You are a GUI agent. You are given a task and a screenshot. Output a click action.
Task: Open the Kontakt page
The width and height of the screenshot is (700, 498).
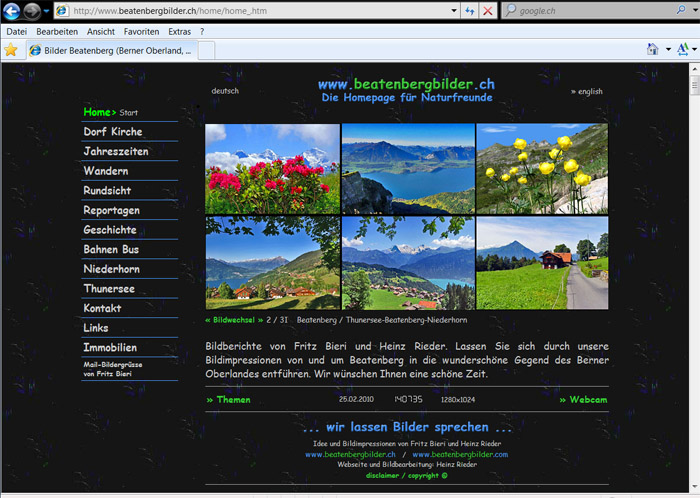(102, 308)
